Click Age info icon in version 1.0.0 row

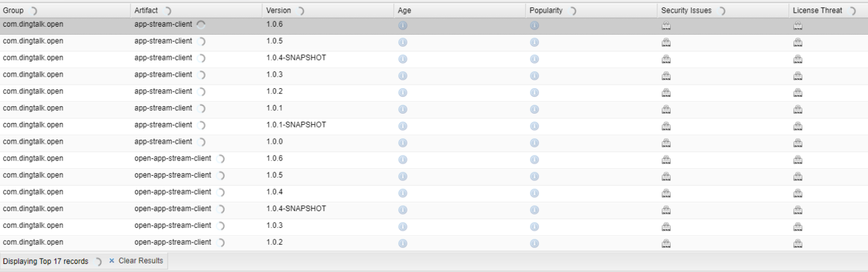tap(403, 143)
